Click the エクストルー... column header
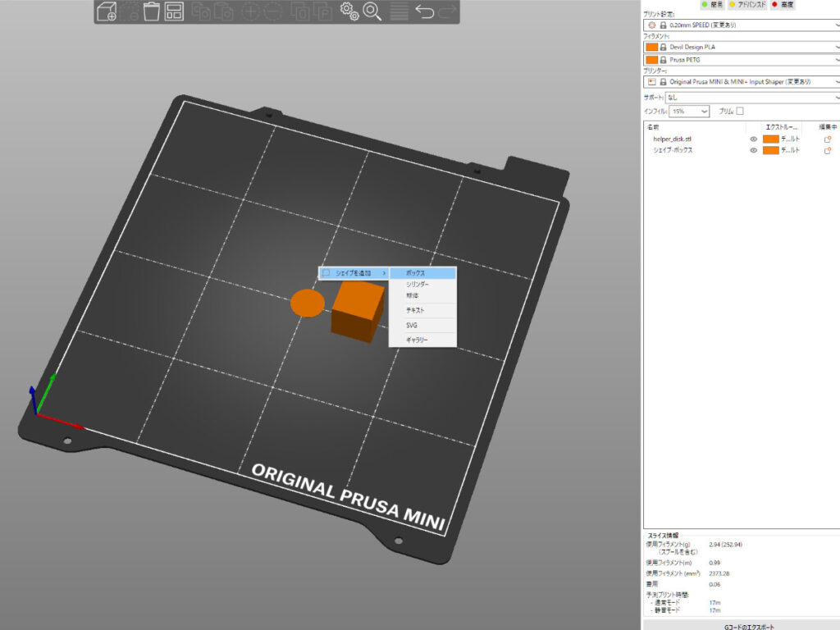 tap(781, 127)
